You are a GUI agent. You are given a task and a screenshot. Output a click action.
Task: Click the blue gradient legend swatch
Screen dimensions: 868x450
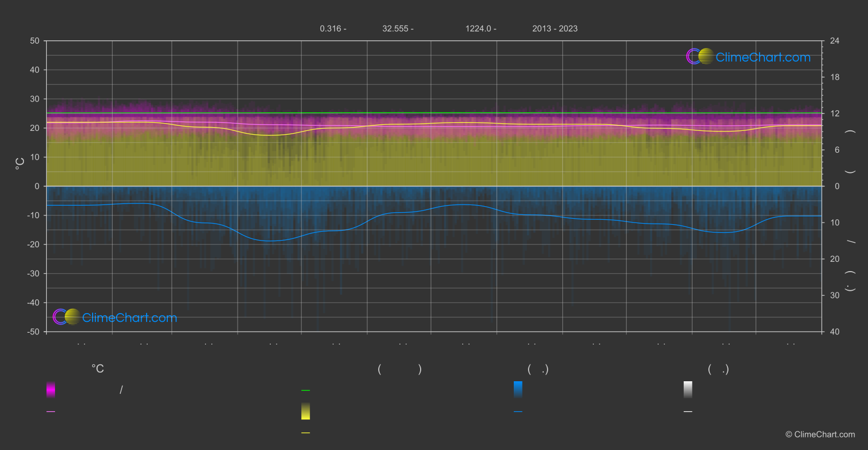click(x=518, y=389)
